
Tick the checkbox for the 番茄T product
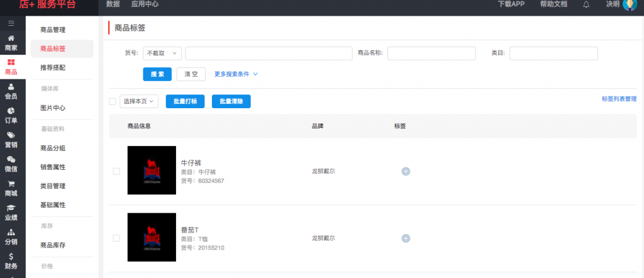coord(116,238)
